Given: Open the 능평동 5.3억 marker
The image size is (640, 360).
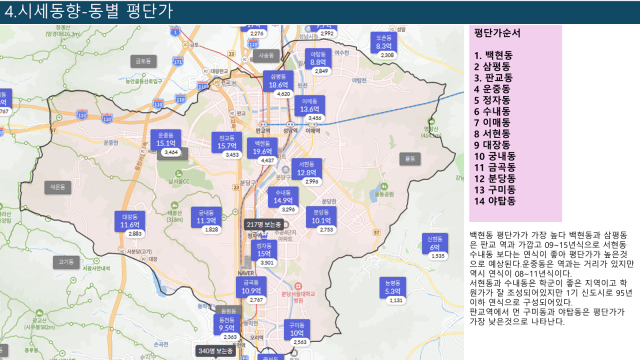Looking at the screenshot, I should pyautogui.click(x=393, y=288).
